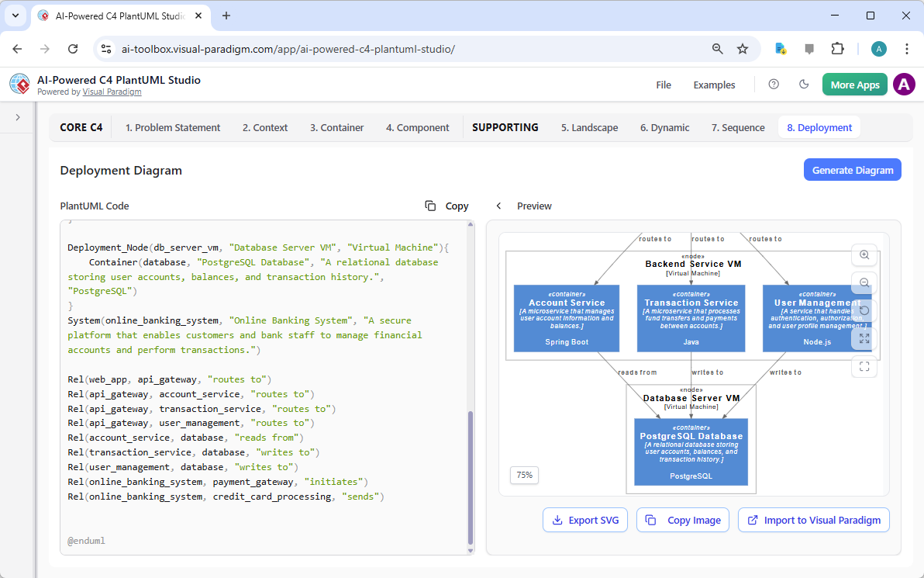Click the zoom-out icon on the preview
This screenshot has height=578, width=924.
[x=864, y=282]
